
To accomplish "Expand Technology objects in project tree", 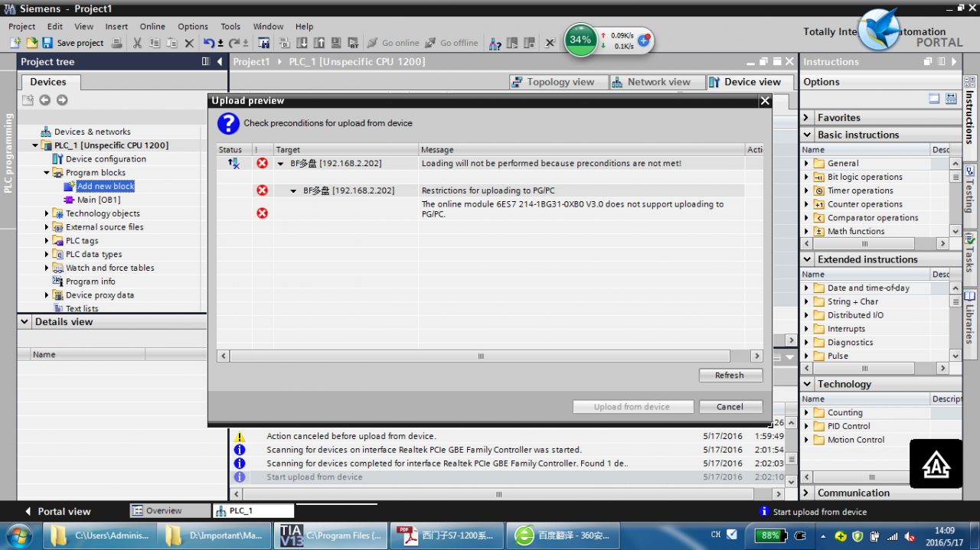I will click(47, 213).
